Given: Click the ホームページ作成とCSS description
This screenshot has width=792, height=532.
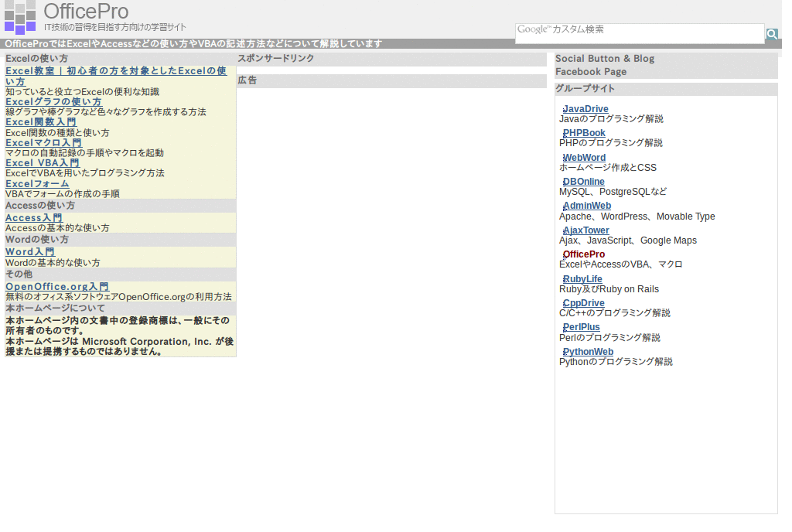Looking at the screenshot, I should coord(608,168).
